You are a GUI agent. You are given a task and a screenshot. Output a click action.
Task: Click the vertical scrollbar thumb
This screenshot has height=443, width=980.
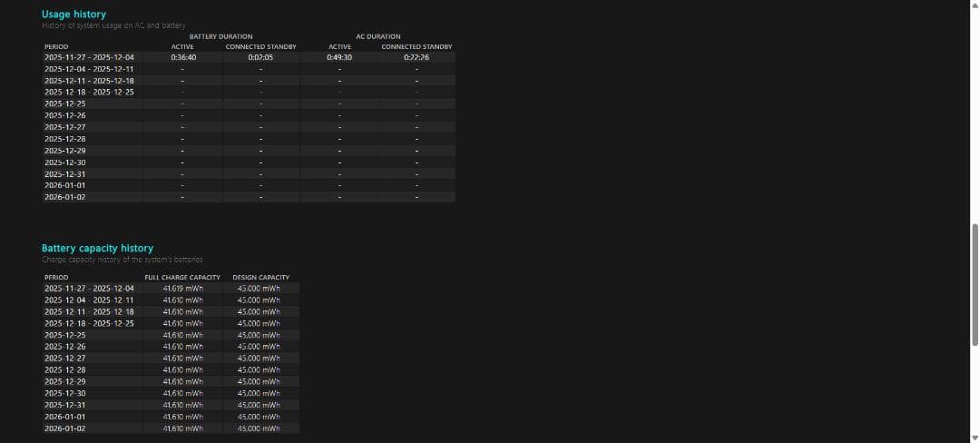(975, 284)
